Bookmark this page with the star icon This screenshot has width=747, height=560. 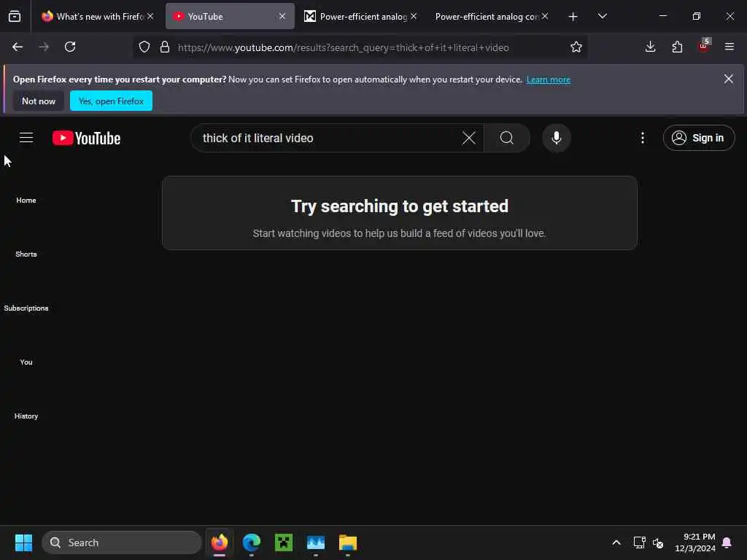[576, 47]
